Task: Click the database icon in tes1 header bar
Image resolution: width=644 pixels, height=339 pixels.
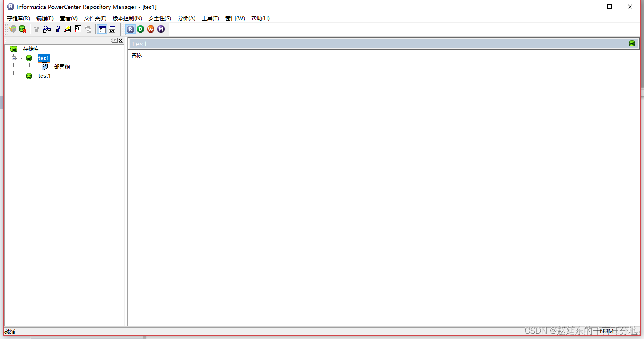Action: (632, 43)
